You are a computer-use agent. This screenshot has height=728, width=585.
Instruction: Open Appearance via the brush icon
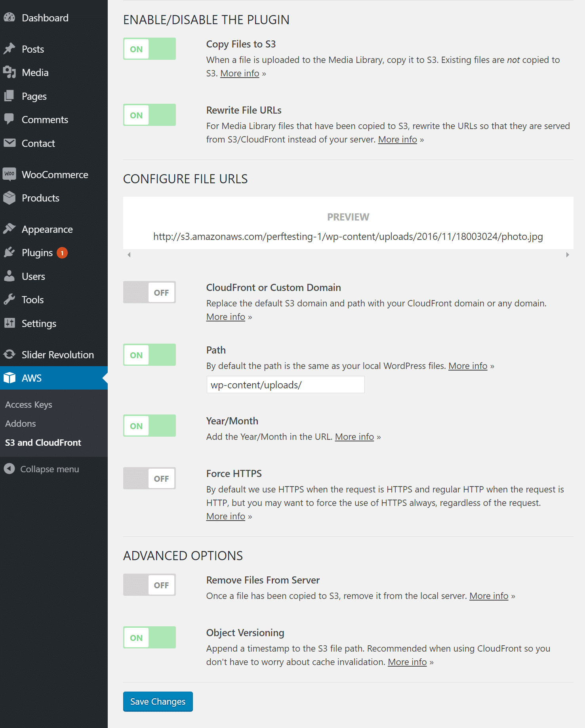coord(10,228)
